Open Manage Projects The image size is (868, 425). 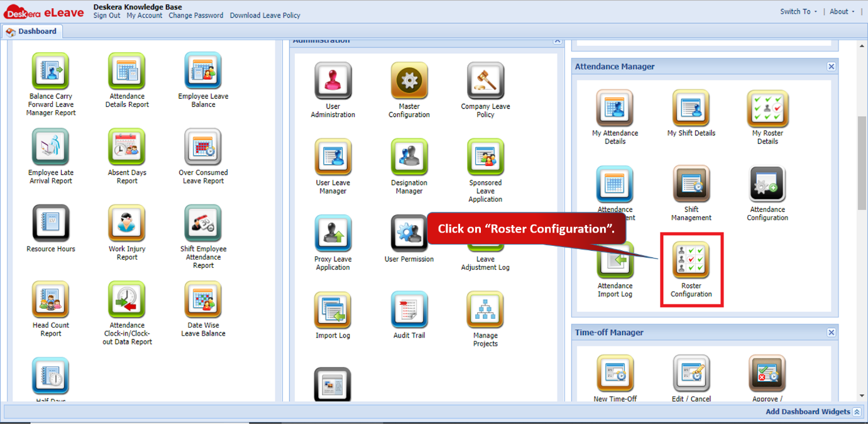(485, 310)
